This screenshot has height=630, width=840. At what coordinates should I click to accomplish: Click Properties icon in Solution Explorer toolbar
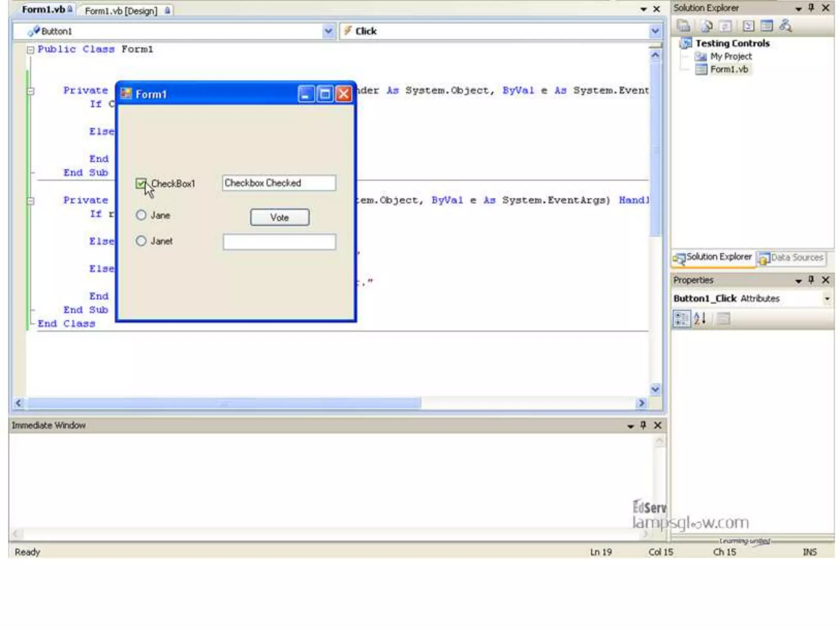point(683,26)
